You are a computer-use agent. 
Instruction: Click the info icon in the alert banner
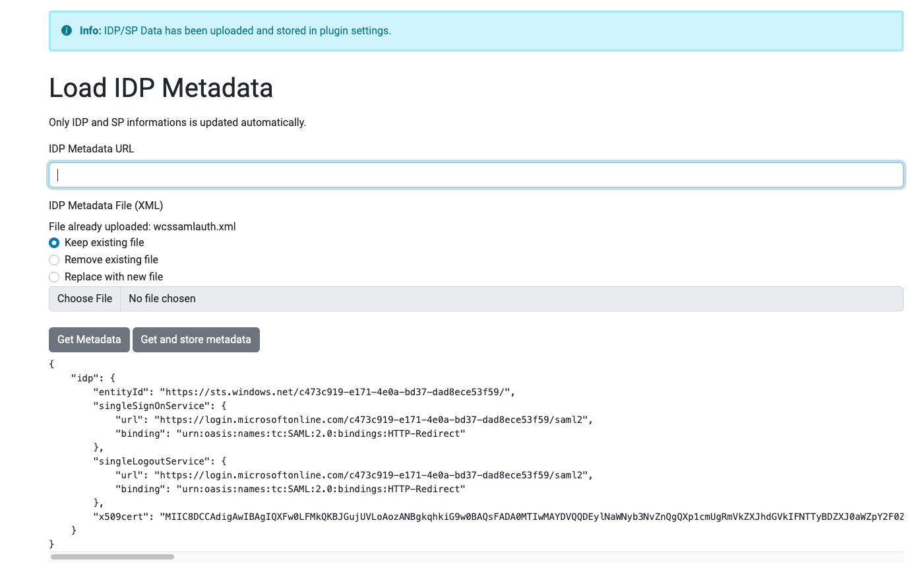pyautogui.click(x=67, y=30)
